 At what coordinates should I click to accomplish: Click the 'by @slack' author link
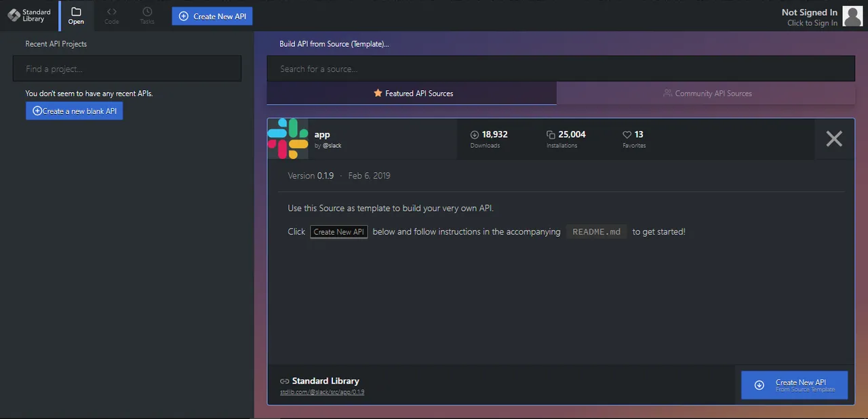[328, 146]
